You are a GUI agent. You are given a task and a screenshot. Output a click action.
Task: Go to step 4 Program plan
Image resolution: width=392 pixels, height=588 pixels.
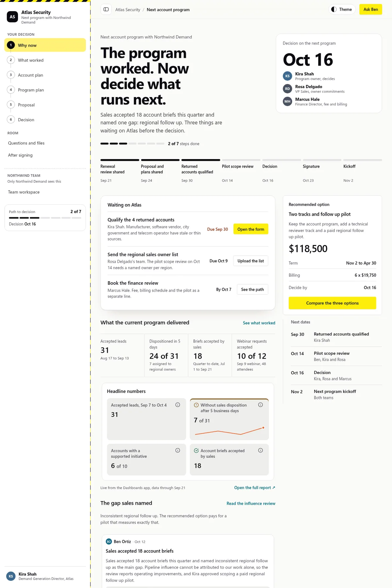click(45, 90)
